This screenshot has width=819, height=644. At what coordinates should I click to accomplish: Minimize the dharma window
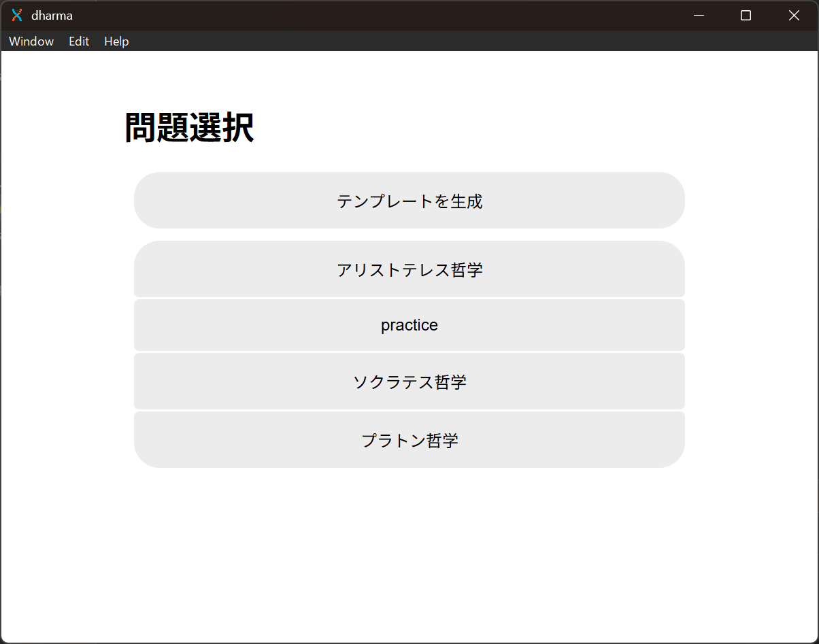699,16
